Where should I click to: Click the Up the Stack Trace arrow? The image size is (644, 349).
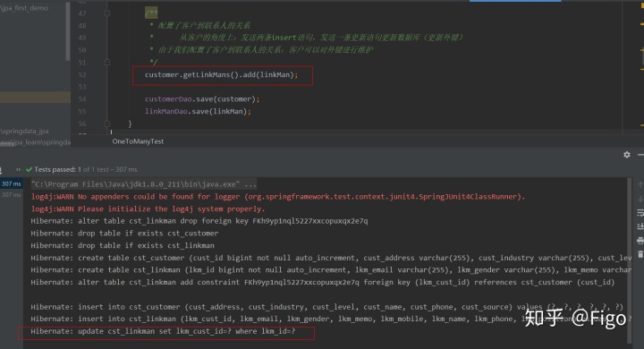click(640, 185)
